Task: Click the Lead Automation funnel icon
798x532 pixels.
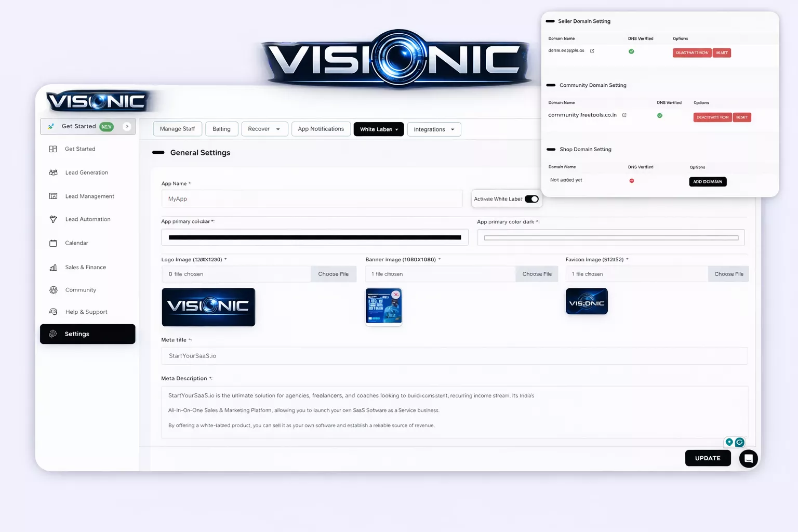Action: point(53,219)
